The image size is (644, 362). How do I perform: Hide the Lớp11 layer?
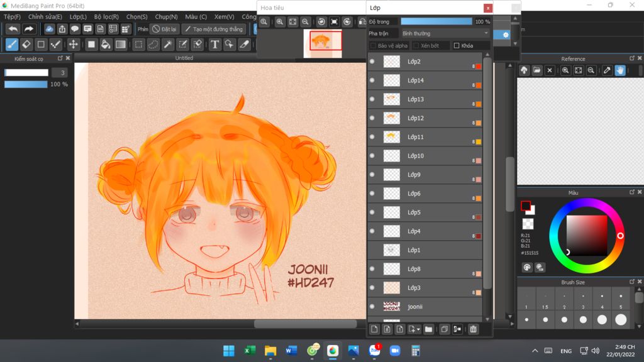click(372, 137)
